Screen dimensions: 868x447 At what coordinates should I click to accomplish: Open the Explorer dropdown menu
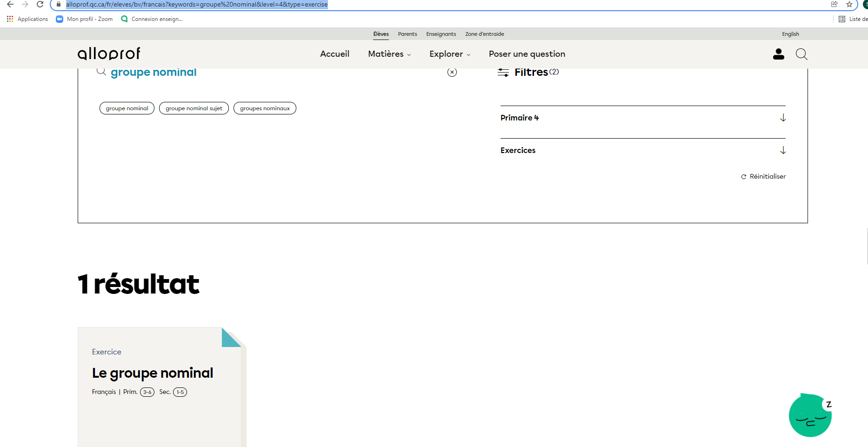pyautogui.click(x=449, y=54)
